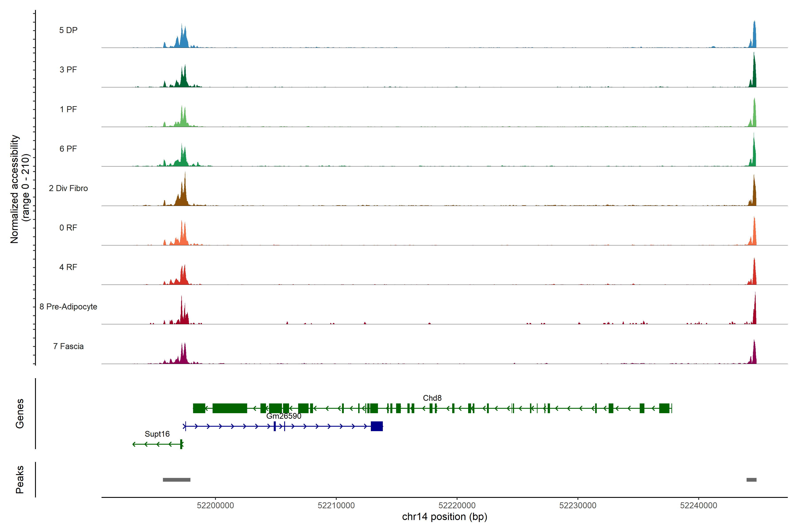Select the 2 Div Fibro track label
Image resolution: width=798 pixels, height=532 pixels.
point(68,188)
